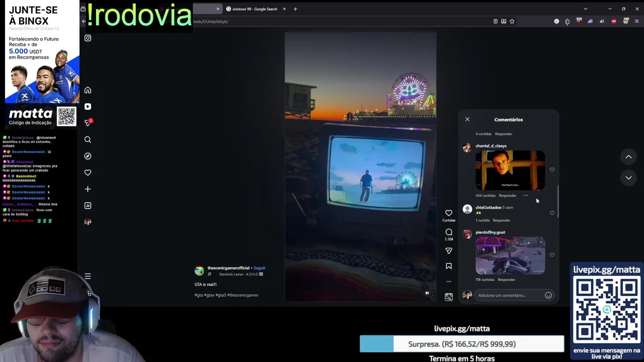Screen dimensions: 644x362
Task: Click the install-app icon in the address bar
Action: pos(504,21)
